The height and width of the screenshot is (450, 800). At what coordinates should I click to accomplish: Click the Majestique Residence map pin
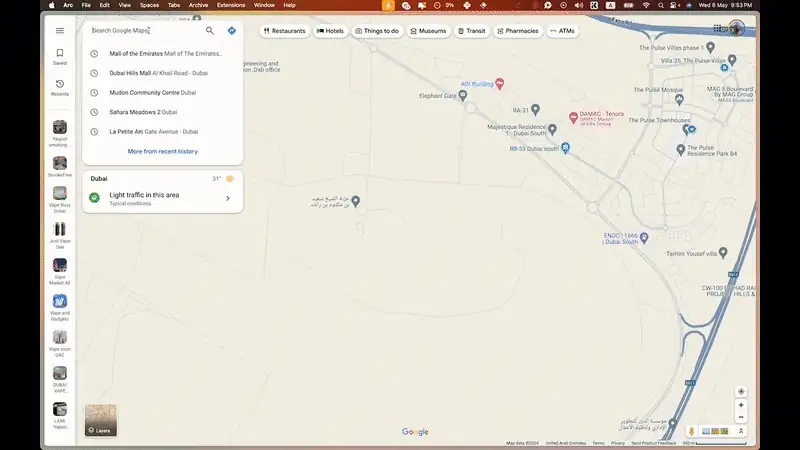(x=552, y=130)
